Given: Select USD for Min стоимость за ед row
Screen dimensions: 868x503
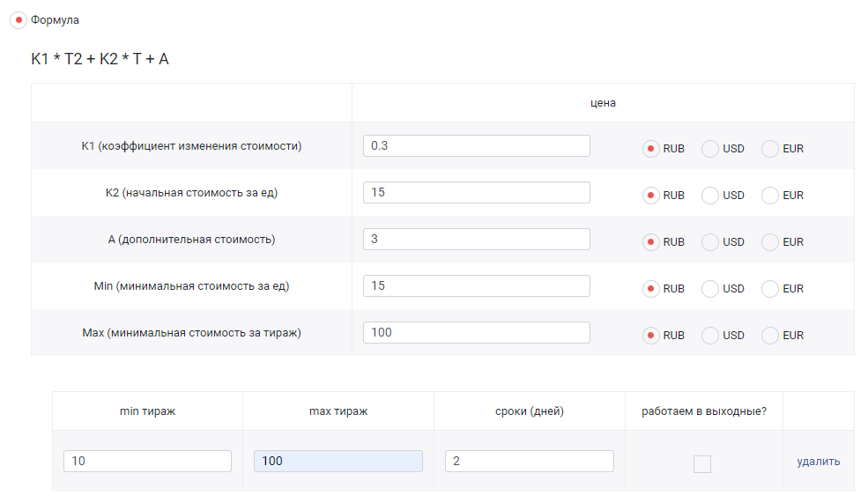Looking at the screenshot, I should [710, 289].
